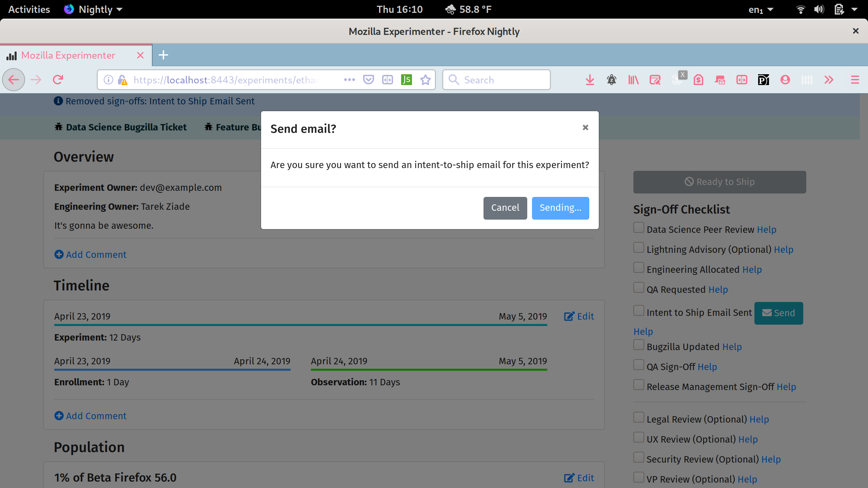Save page to Pocket icon
The image size is (868, 488).
[x=368, y=80]
